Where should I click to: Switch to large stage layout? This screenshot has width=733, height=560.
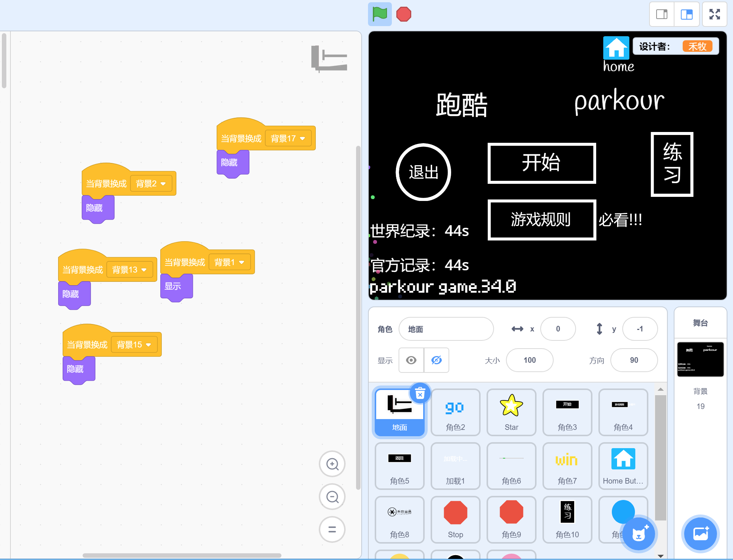[686, 14]
